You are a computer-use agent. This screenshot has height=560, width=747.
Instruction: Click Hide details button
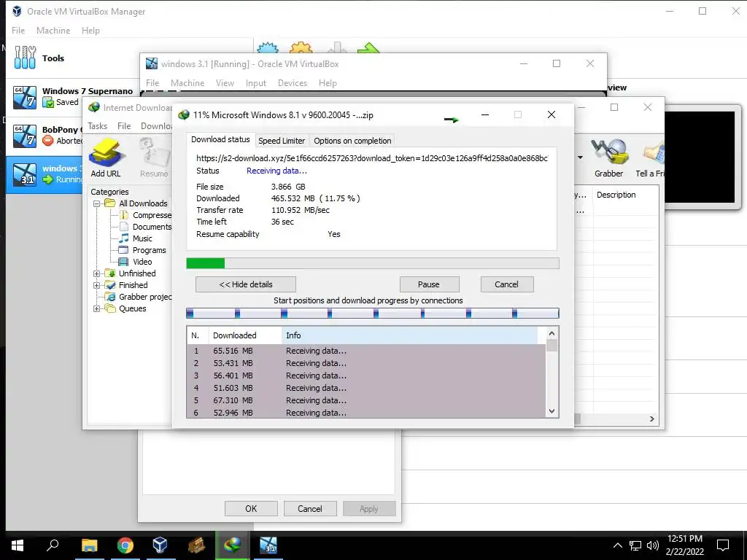pyautogui.click(x=246, y=284)
